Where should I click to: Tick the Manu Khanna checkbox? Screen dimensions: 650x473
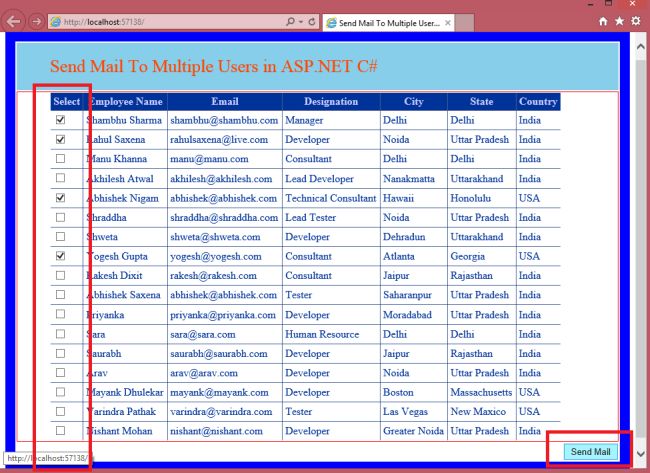click(61, 158)
